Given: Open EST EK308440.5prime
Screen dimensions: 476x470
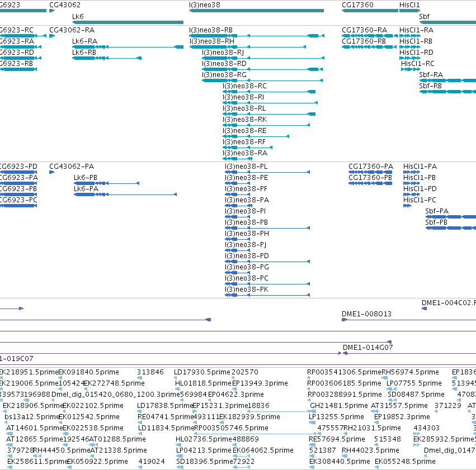Looking at the screenshot, I should (340, 462).
